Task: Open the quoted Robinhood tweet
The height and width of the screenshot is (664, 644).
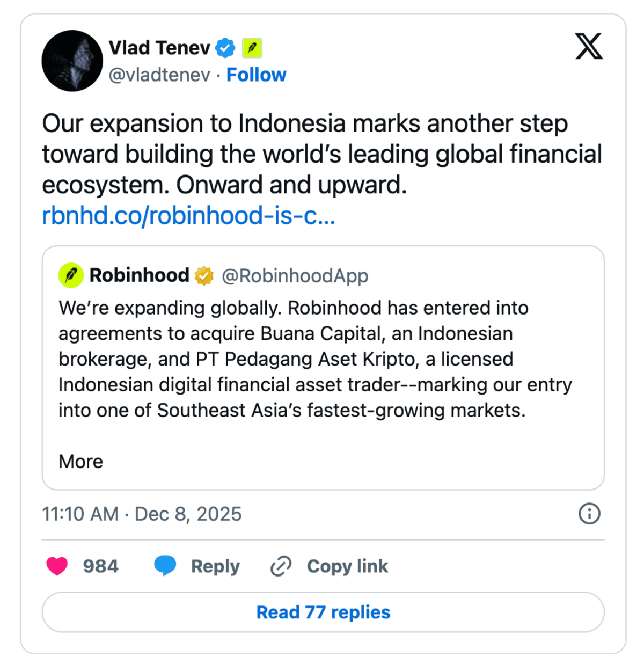Action: point(322,365)
